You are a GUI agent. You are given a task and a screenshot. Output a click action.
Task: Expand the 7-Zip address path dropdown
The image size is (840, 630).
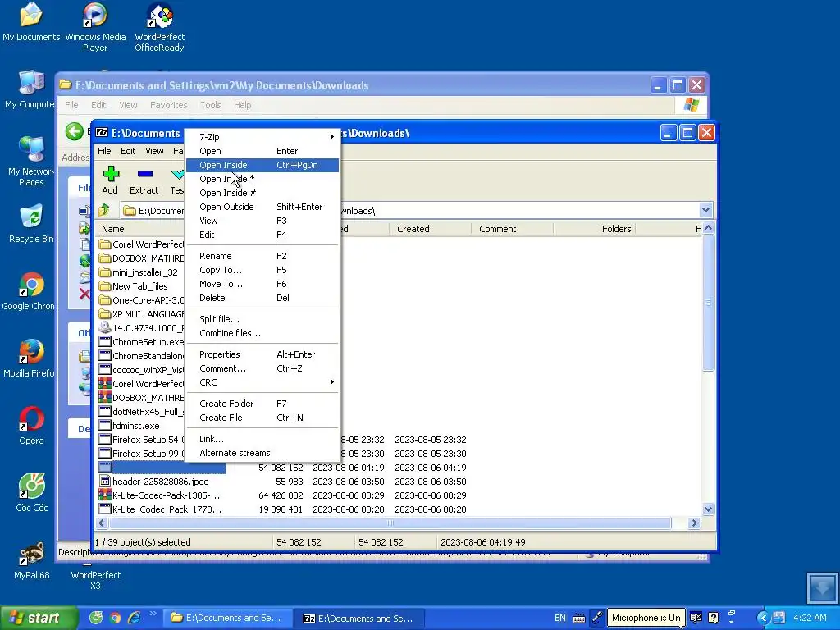pos(705,210)
